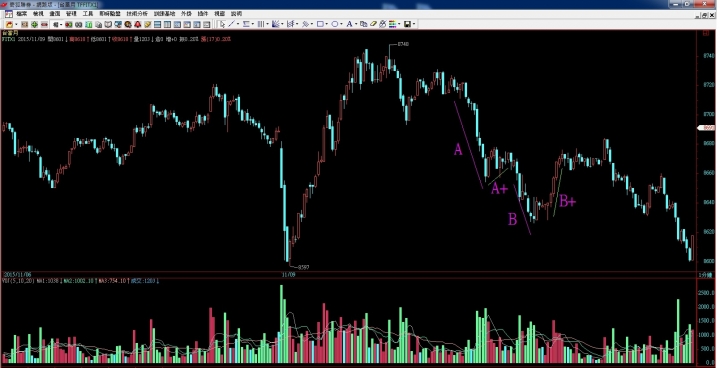
Task: Open the 說明 (Help) menu
Action: [x=236, y=14]
